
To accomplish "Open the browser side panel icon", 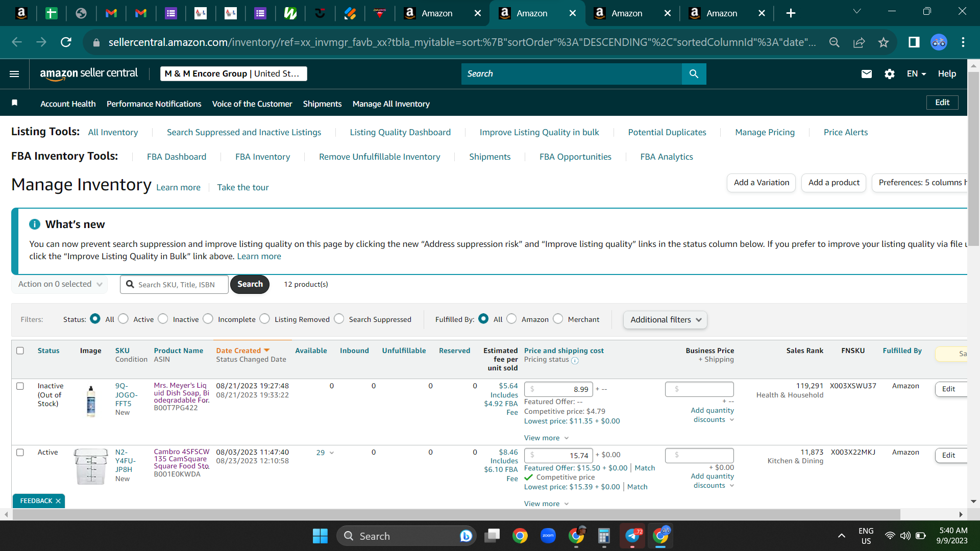I will coord(914,42).
